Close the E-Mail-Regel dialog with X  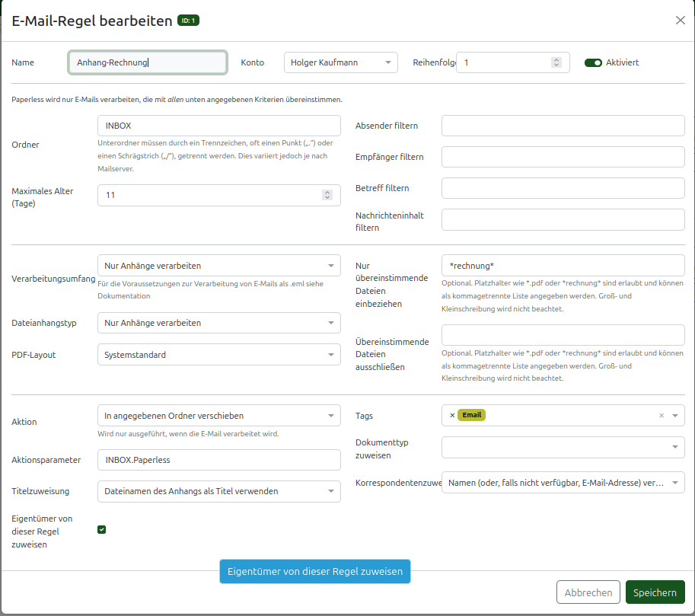pos(680,21)
